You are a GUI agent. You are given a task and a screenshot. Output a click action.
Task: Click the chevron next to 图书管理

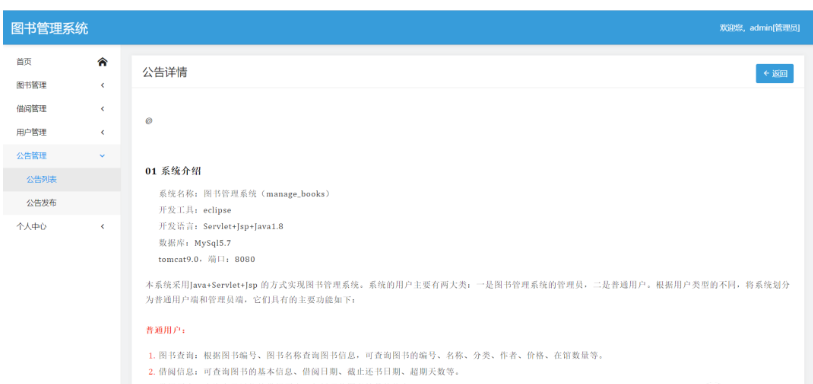[103, 85]
